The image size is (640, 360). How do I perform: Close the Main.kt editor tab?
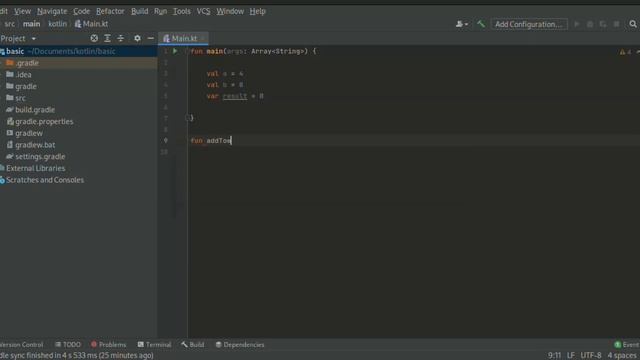tap(203, 38)
